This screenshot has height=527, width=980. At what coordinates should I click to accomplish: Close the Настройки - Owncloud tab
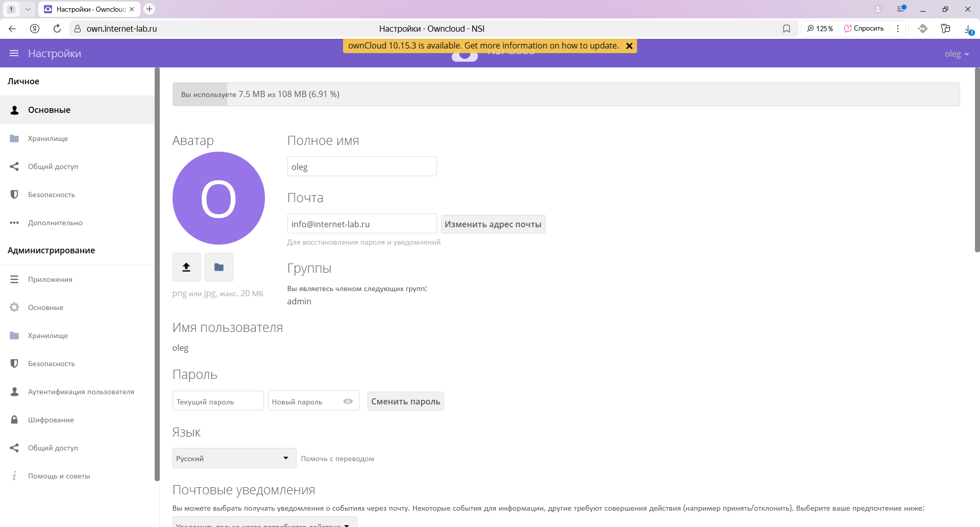[x=132, y=9]
